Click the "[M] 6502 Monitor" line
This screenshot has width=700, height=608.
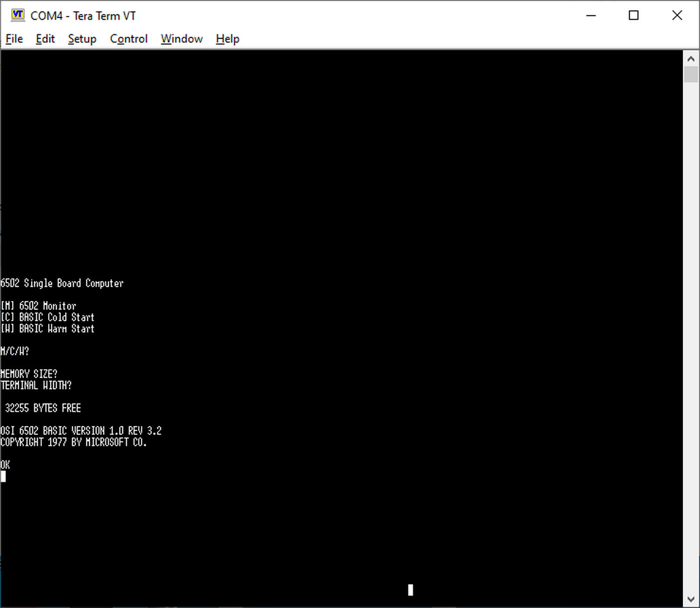[38, 306]
